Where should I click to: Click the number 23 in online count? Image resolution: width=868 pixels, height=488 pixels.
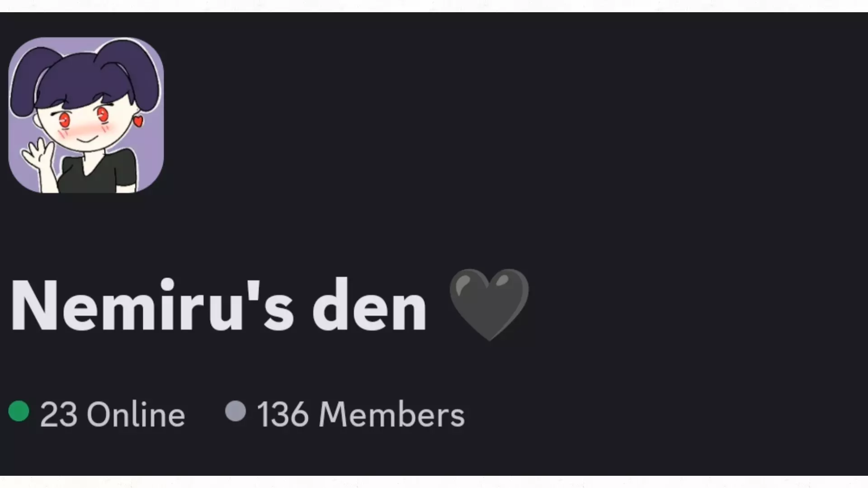click(x=58, y=414)
